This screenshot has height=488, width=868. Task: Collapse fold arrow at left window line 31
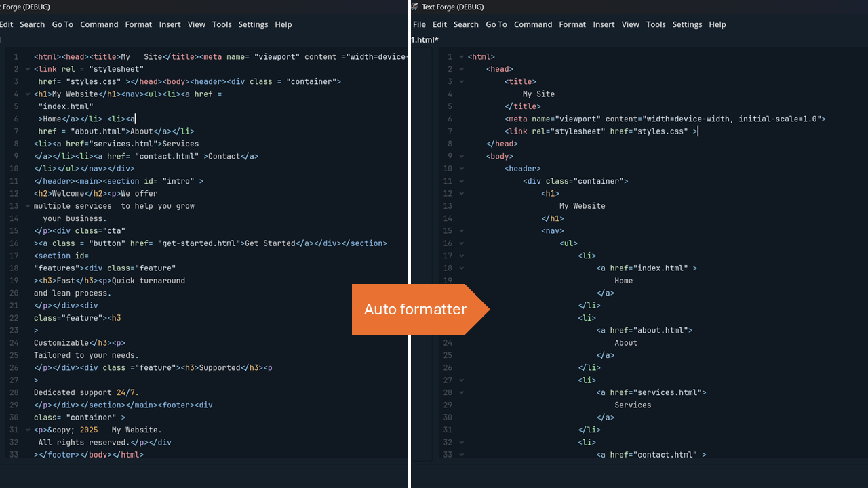27,430
